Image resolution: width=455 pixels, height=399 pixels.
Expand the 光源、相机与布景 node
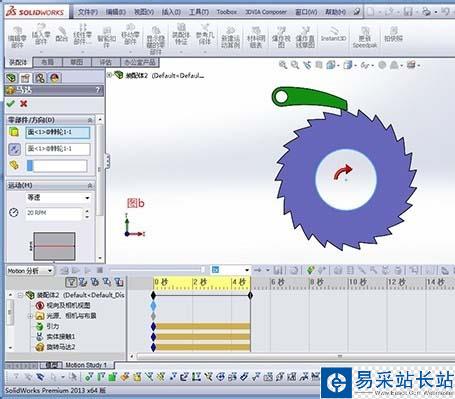pos(30,316)
